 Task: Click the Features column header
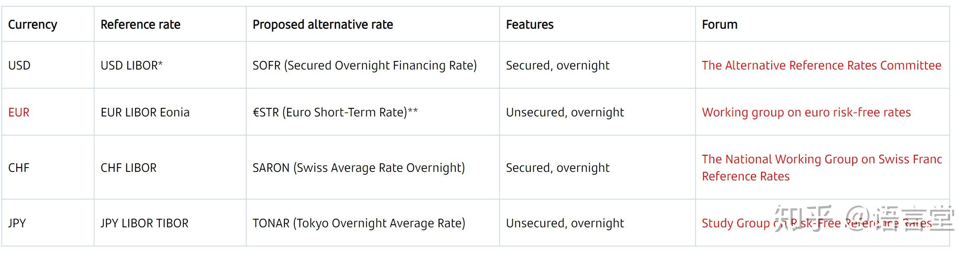[x=529, y=24]
